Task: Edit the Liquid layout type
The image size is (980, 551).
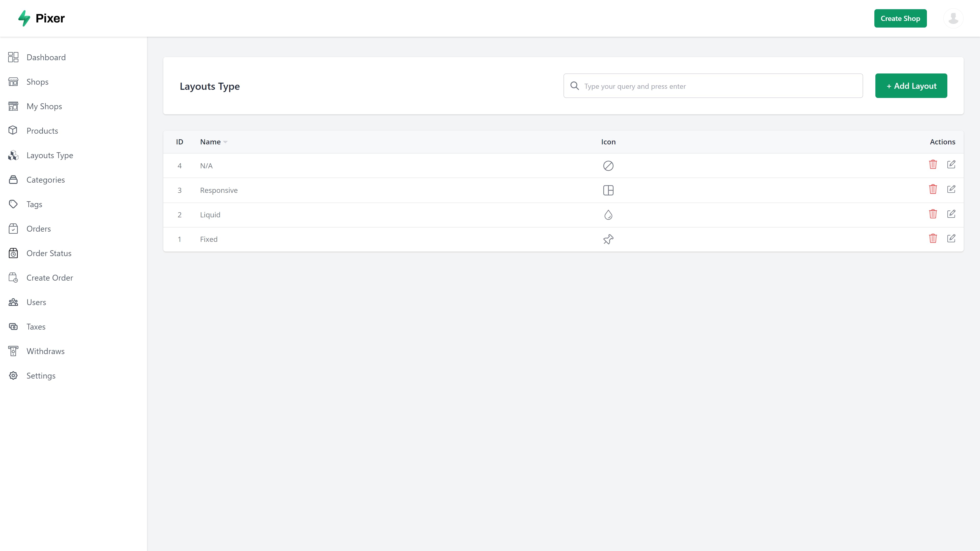Action: click(x=951, y=214)
